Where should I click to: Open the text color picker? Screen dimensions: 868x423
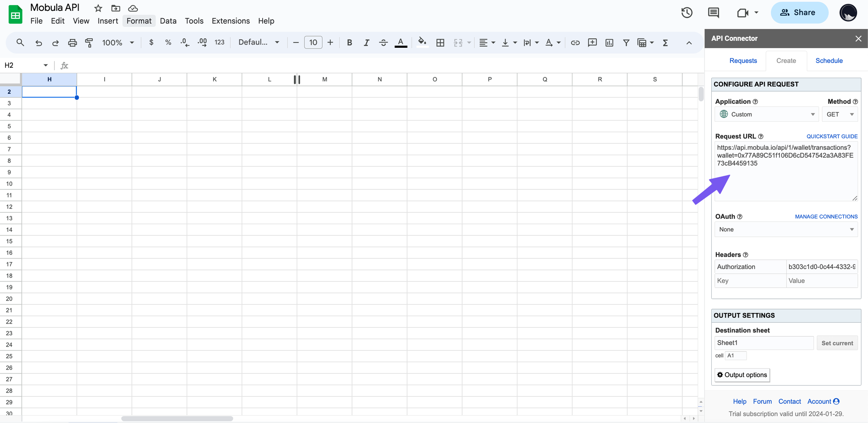(x=401, y=43)
